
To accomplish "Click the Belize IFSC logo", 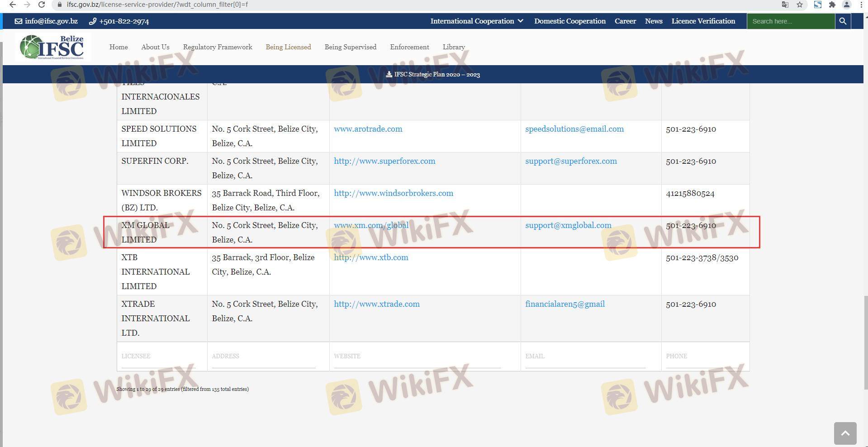I will (52, 47).
